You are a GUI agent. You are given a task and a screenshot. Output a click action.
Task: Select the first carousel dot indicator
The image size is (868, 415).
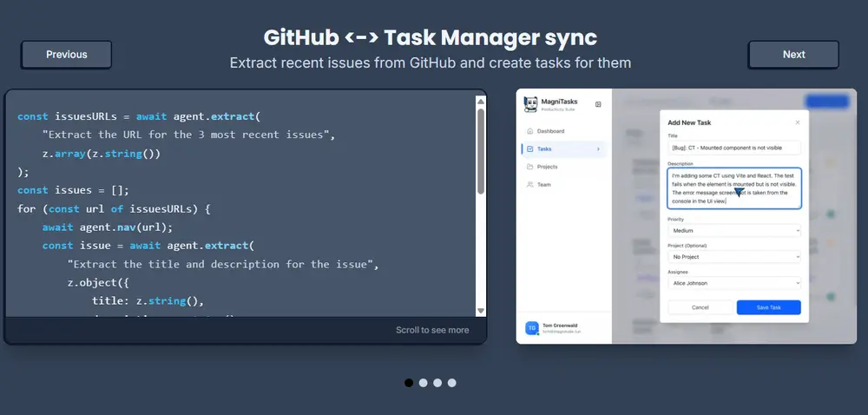[409, 382]
